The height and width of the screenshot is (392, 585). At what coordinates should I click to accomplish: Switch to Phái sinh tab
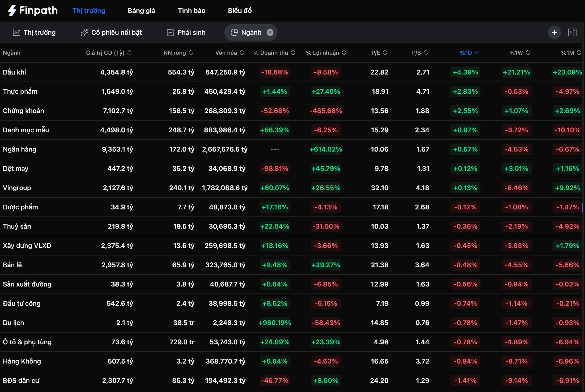point(186,33)
